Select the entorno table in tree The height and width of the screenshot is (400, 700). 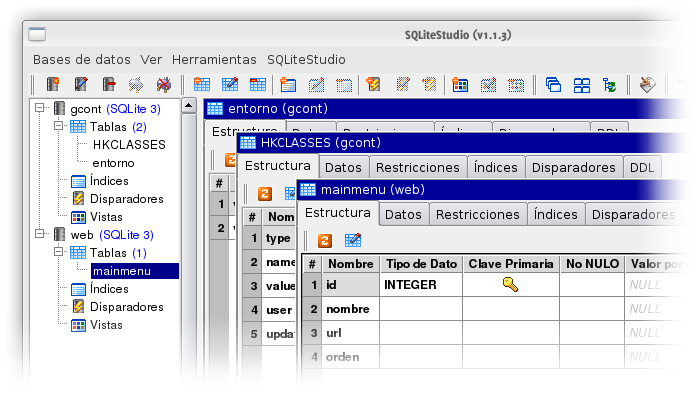pos(113,163)
